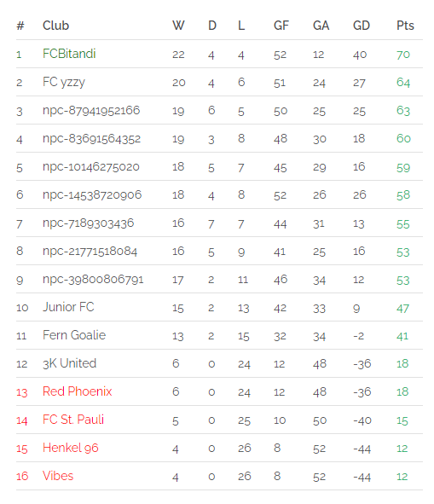This screenshot has height=504, width=434.
Task: Open npc-39800806791 in ninth place
Action: (x=93, y=279)
